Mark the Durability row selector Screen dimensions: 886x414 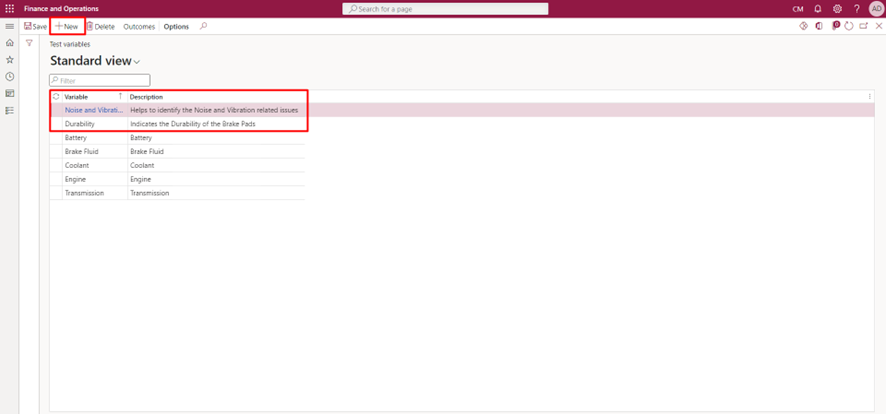point(56,124)
